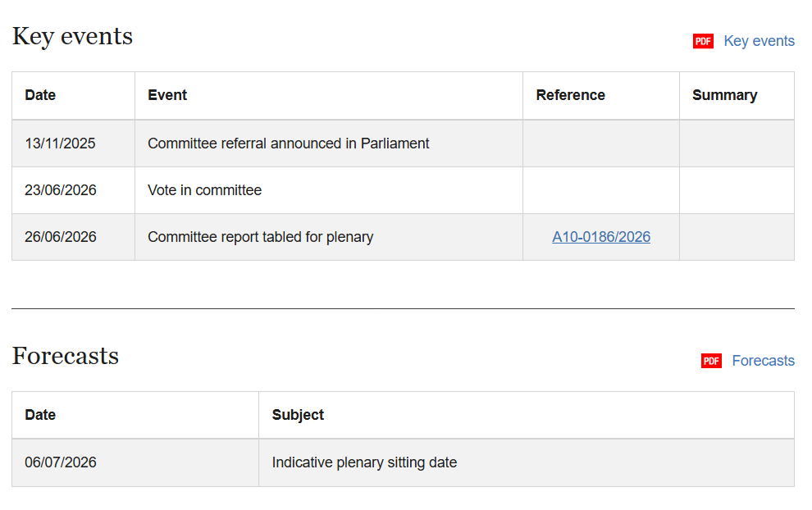Image resolution: width=812 pixels, height=510 pixels.
Task: Click Indicative plenary sitting date
Action: [x=364, y=462]
